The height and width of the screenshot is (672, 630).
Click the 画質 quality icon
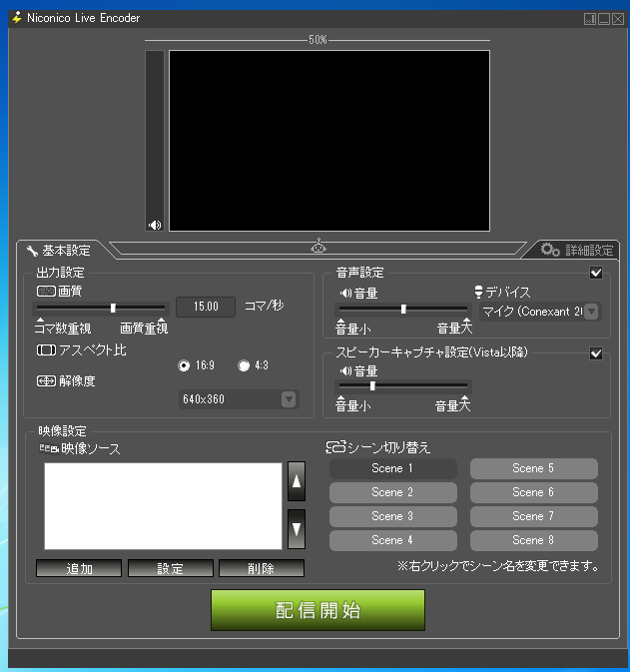click(x=46, y=292)
